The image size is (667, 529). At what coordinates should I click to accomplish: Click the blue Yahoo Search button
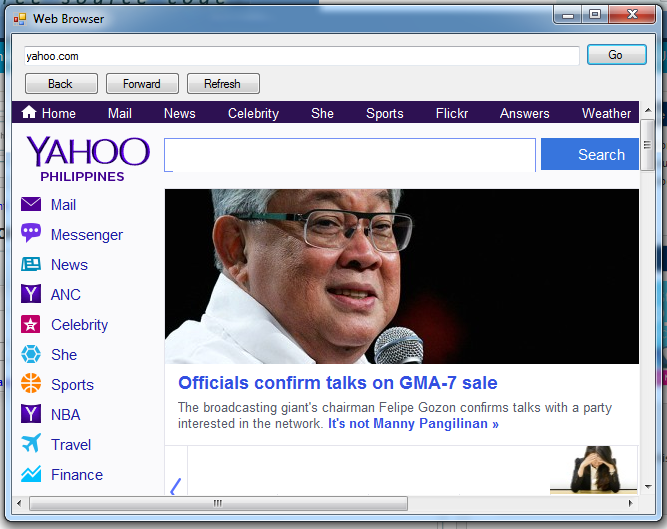coord(590,154)
